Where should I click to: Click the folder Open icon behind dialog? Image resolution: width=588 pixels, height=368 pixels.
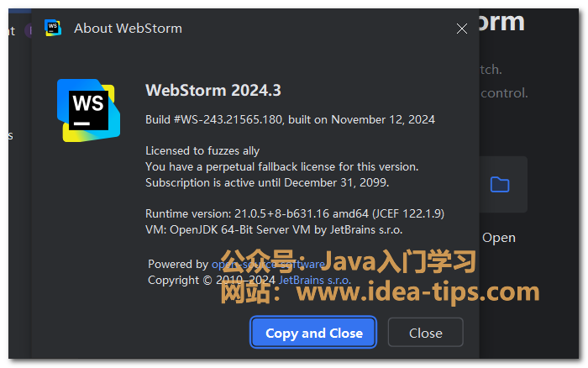500,184
